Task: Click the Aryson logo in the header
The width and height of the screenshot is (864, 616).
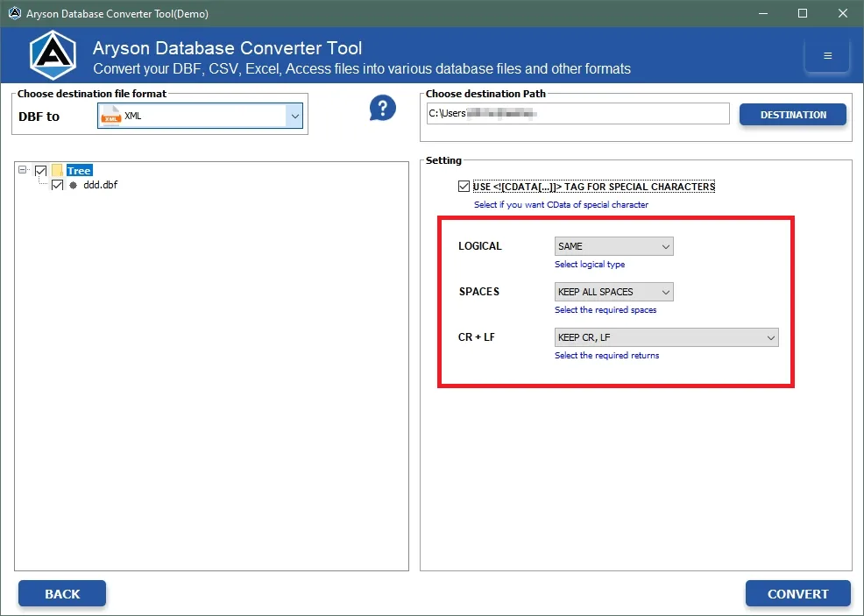Action: 53,55
